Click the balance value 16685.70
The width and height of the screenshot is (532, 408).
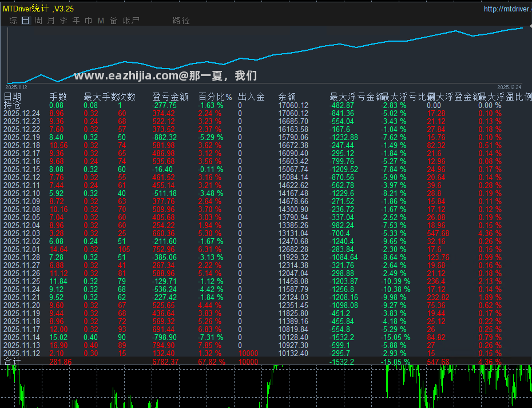point(293,121)
